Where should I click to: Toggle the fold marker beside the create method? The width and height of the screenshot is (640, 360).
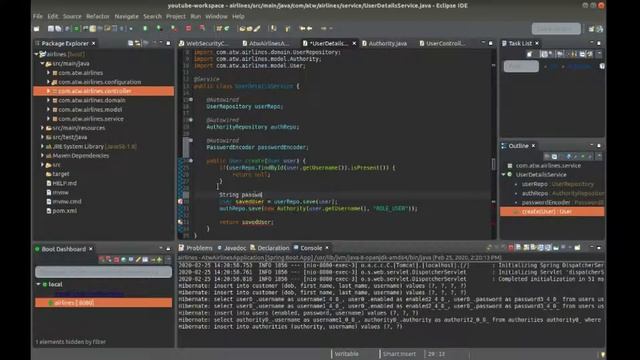[x=191, y=161]
